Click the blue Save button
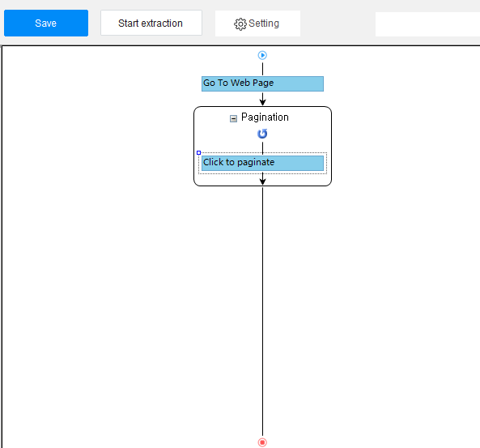The height and width of the screenshot is (448, 480). pyautogui.click(x=46, y=23)
